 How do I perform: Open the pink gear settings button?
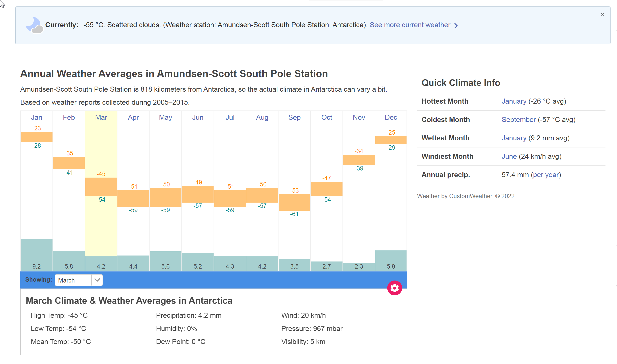[x=394, y=288]
